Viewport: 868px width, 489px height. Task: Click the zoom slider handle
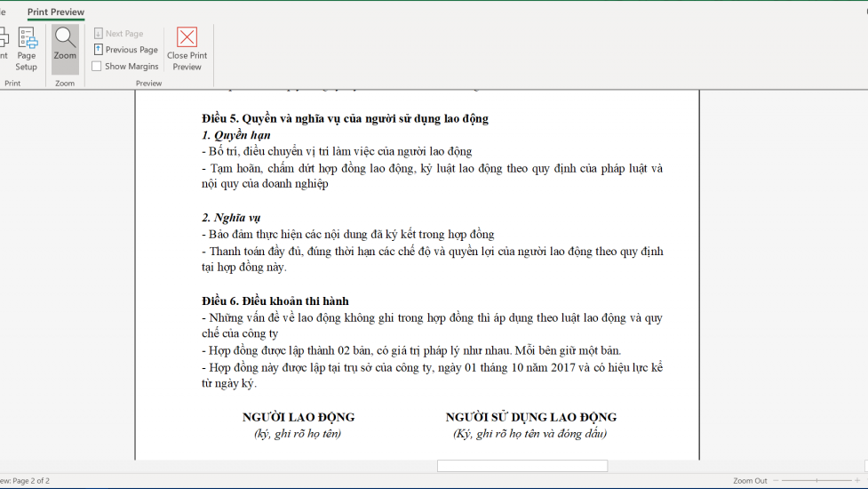(816, 480)
